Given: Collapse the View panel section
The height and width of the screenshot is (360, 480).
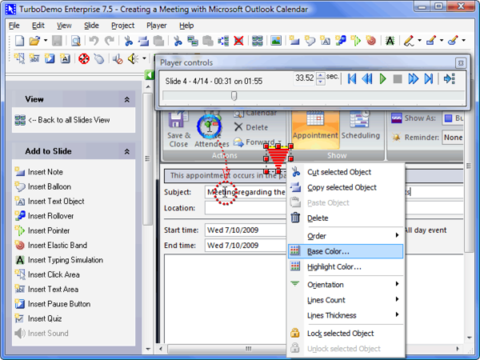Looking at the screenshot, I should pyautogui.click(x=127, y=99).
